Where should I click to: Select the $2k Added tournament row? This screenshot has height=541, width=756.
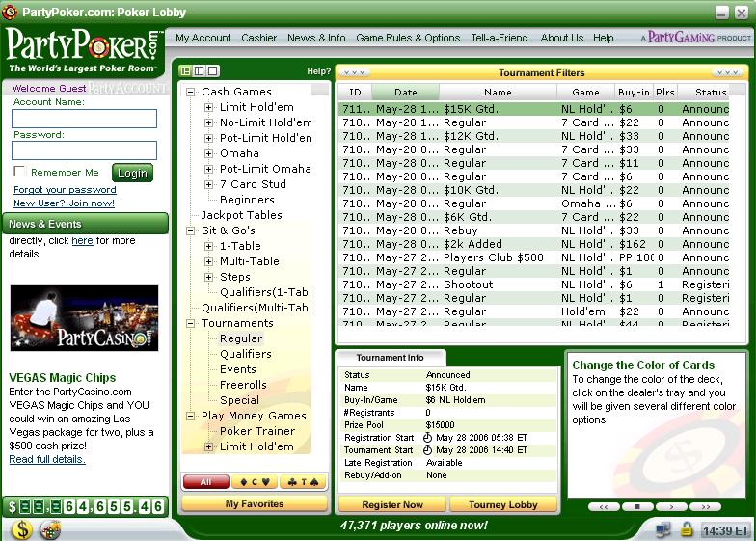click(534, 244)
